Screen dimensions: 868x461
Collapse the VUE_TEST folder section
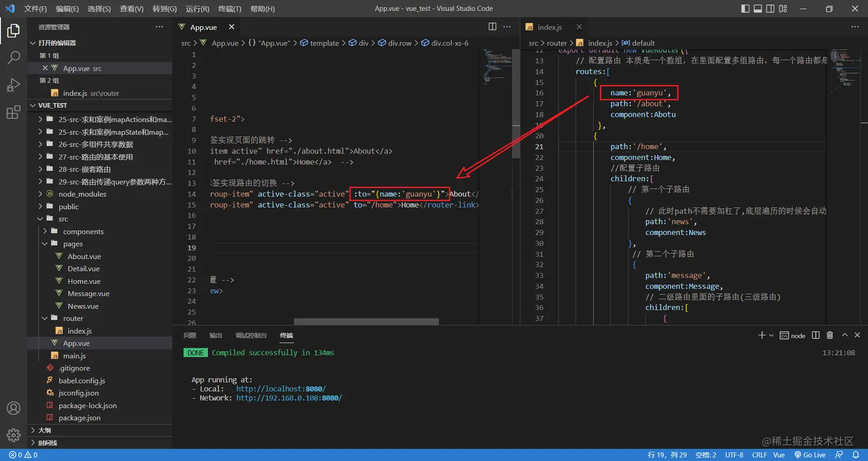click(99, 106)
